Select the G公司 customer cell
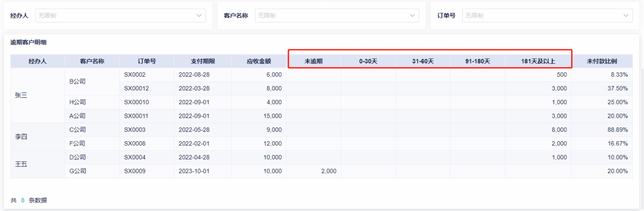644x211 pixels. 92,171
